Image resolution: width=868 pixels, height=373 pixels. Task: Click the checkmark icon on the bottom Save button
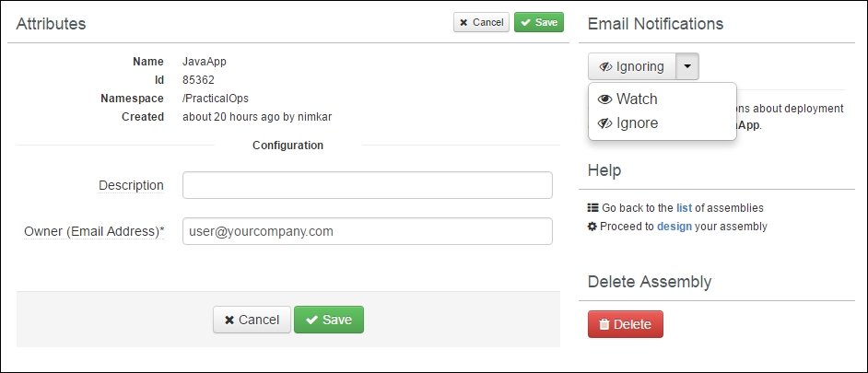tap(311, 320)
